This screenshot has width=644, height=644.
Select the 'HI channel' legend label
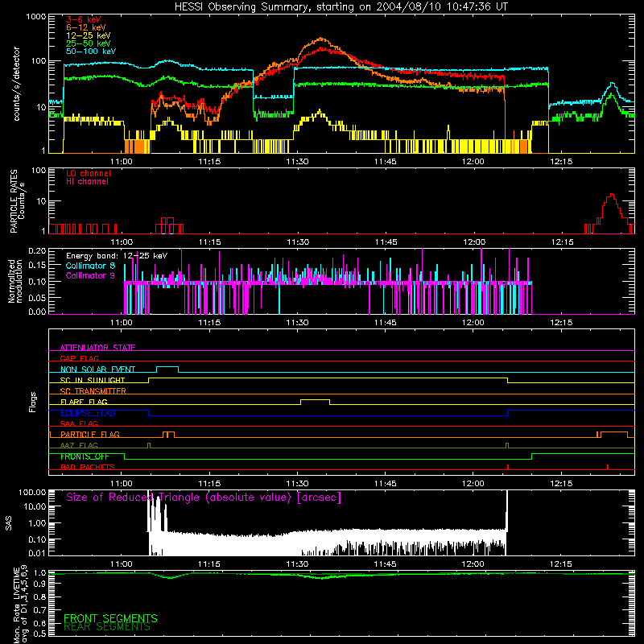click(87, 182)
